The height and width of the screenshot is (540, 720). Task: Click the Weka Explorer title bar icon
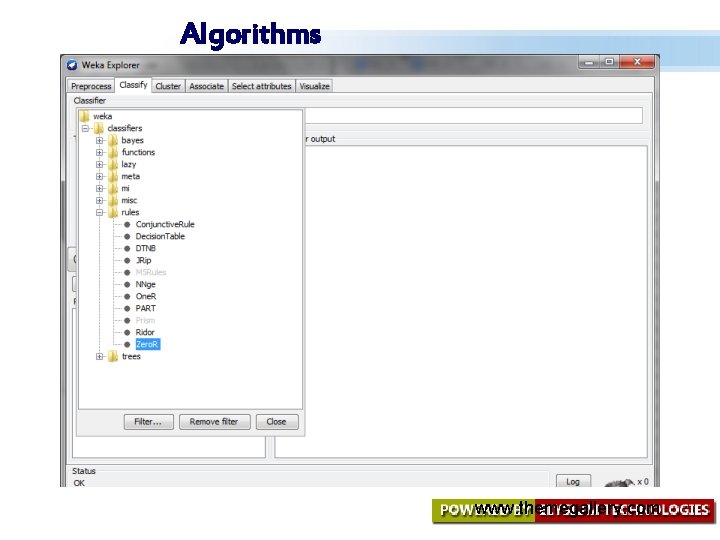pos(72,65)
